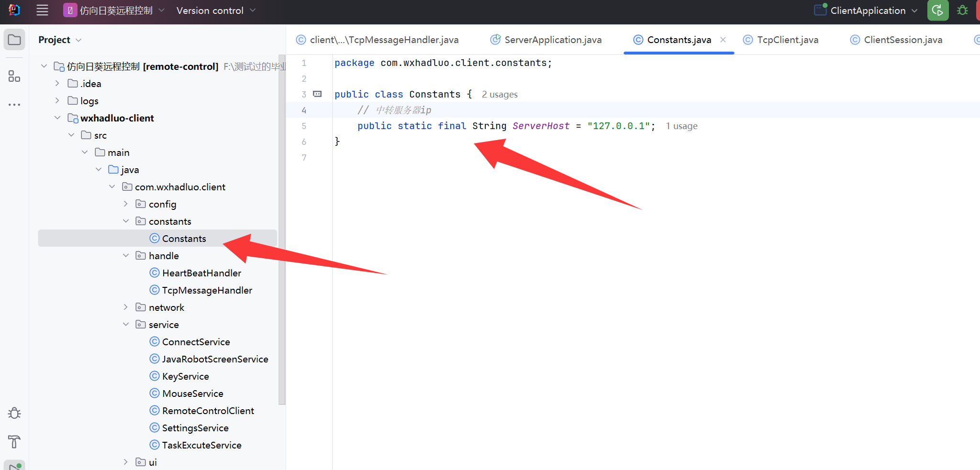This screenshot has width=980, height=470.
Task: Switch to the ServerApplication.java tab
Action: click(546, 40)
